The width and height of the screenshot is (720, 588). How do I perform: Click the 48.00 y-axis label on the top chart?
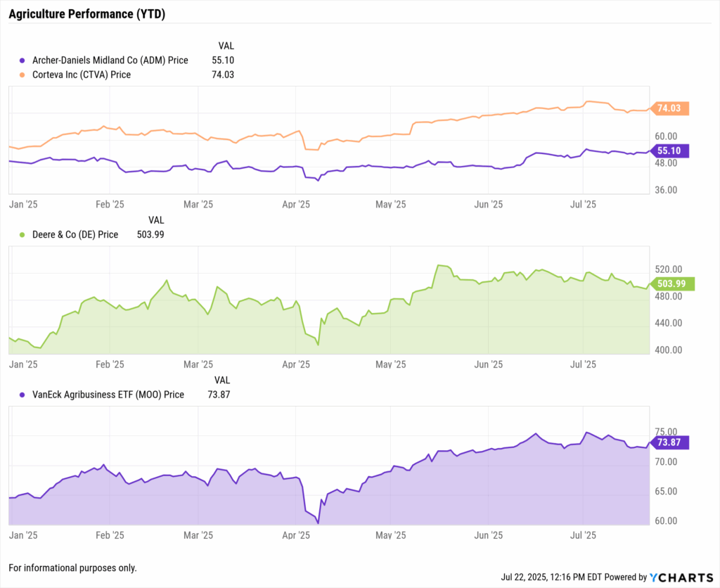click(666, 163)
